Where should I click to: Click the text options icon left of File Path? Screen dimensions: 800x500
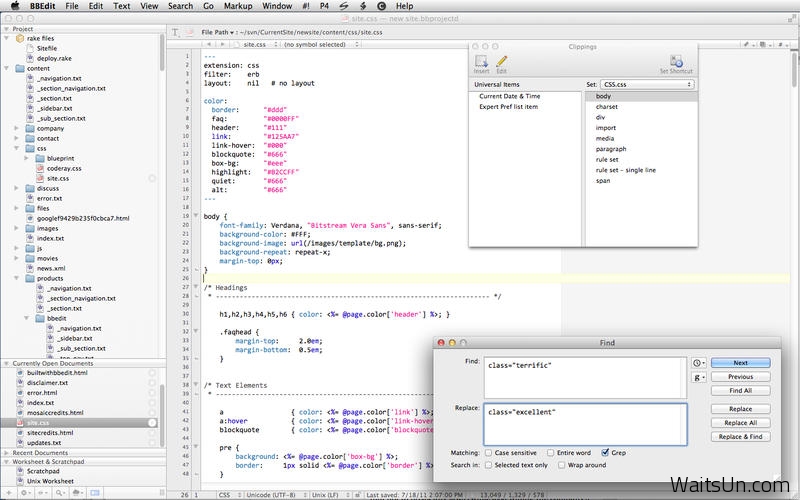pyautogui.click(x=176, y=32)
